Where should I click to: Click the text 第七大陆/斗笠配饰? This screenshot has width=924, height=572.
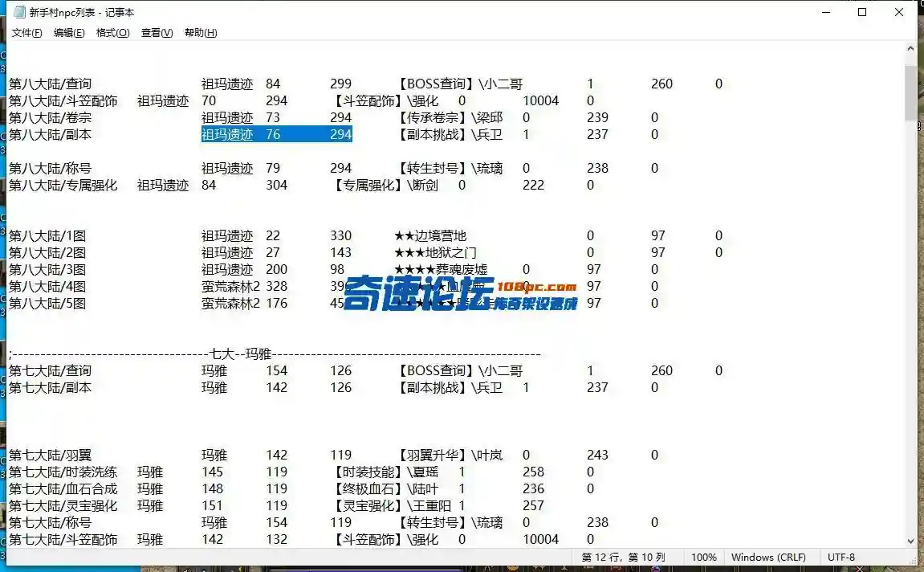[x=63, y=540]
